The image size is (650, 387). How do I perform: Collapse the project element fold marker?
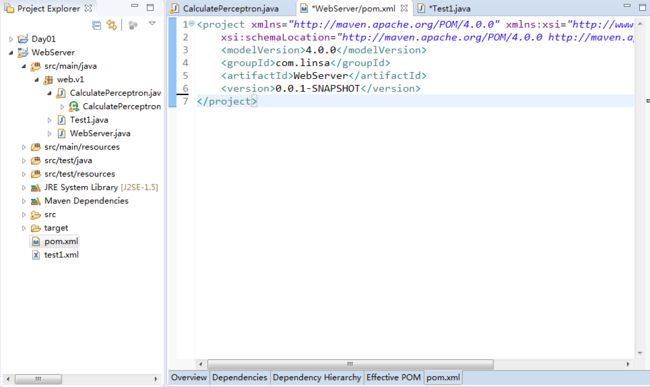point(192,24)
